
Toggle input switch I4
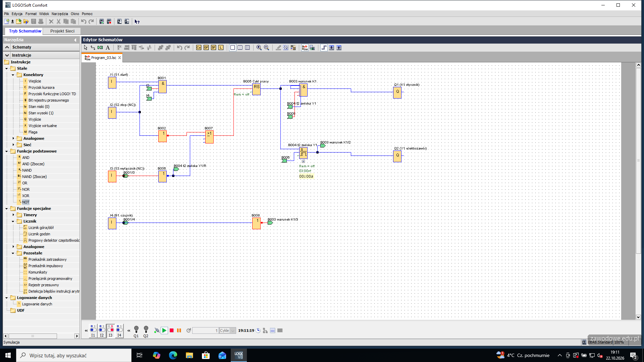click(x=119, y=330)
